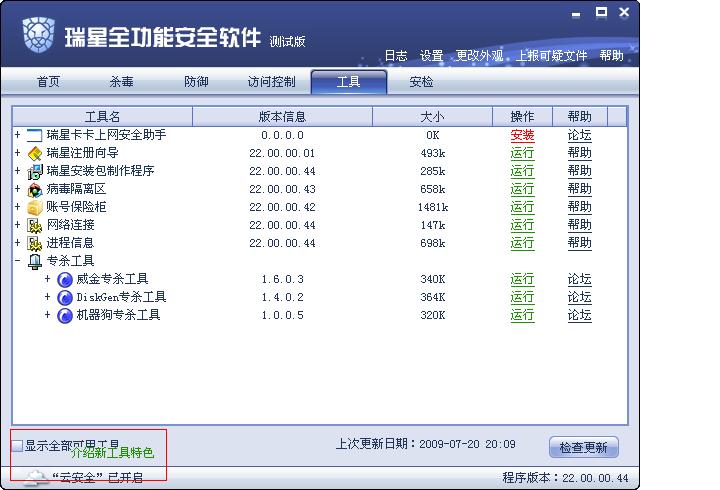Run DiskGen专杀工具 via 运行 link
The width and height of the screenshot is (720, 490).
tap(522, 297)
